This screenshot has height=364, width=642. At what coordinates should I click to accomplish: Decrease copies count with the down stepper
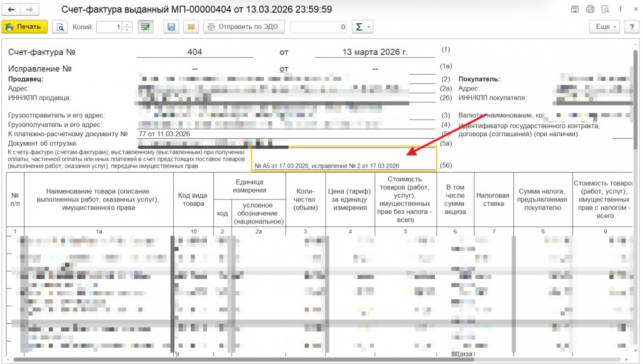pos(127,30)
